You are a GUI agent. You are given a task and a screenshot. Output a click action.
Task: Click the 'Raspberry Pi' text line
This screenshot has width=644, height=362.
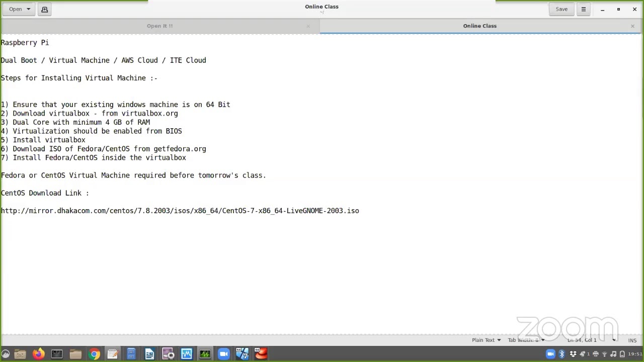click(25, 43)
